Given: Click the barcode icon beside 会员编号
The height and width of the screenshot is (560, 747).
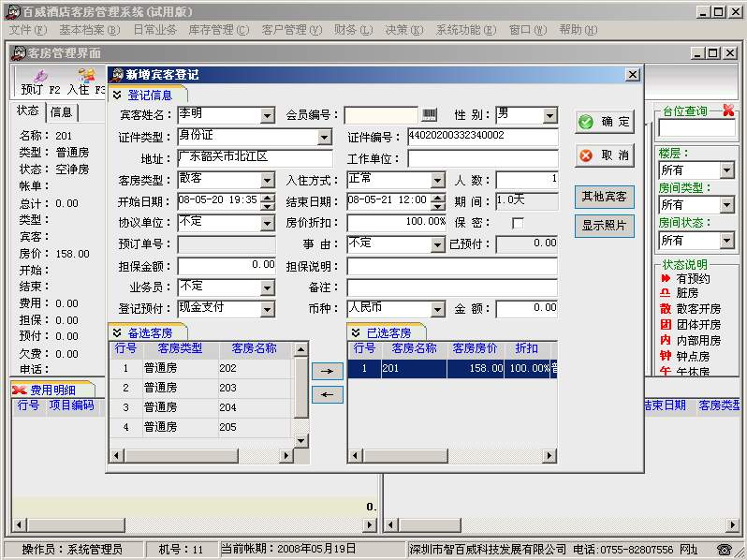Looking at the screenshot, I should (x=429, y=115).
